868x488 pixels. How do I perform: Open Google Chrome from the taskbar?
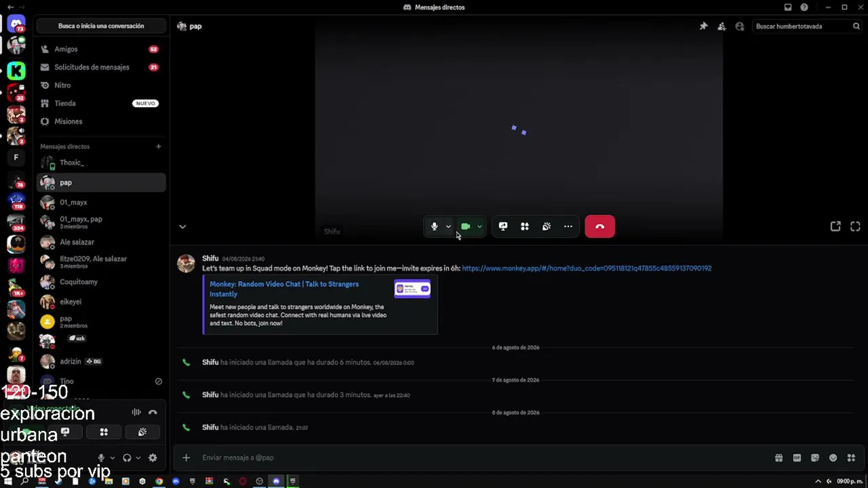click(x=159, y=481)
